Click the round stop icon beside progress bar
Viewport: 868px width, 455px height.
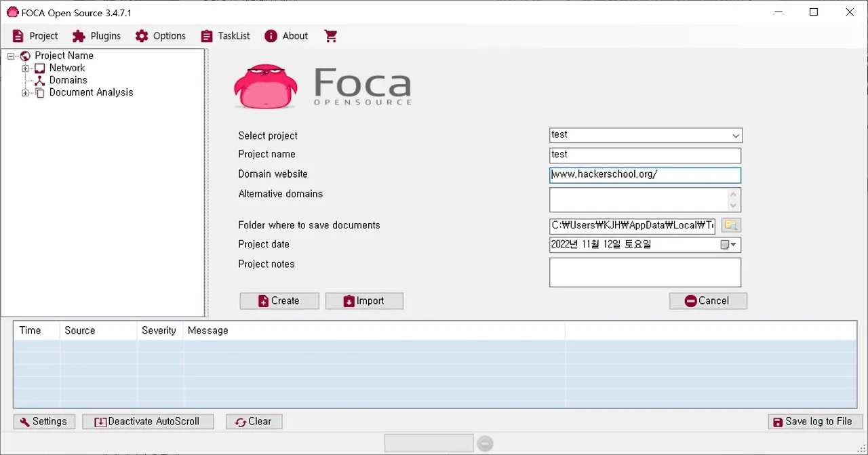tap(485, 443)
